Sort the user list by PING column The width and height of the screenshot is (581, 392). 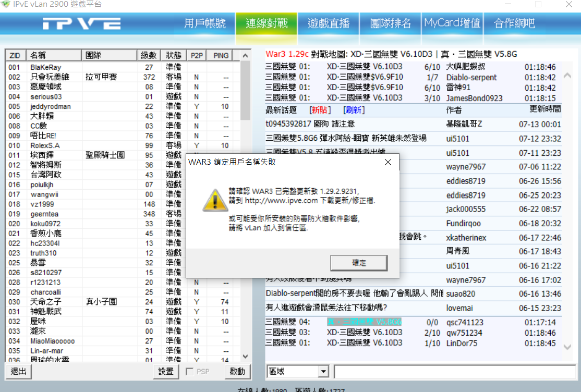click(221, 55)
